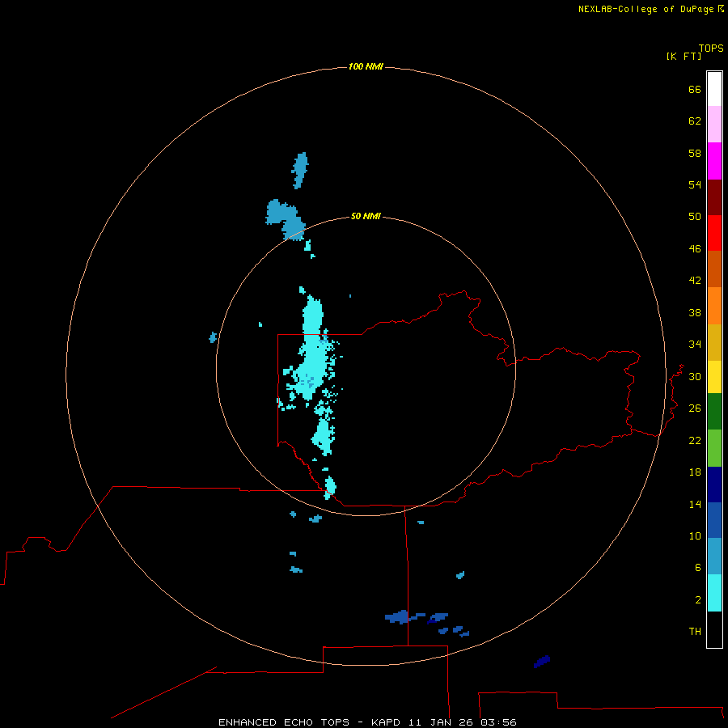Click the legend label "TH"
This screenshot has width=728, height=728.
tap(695, 632)
